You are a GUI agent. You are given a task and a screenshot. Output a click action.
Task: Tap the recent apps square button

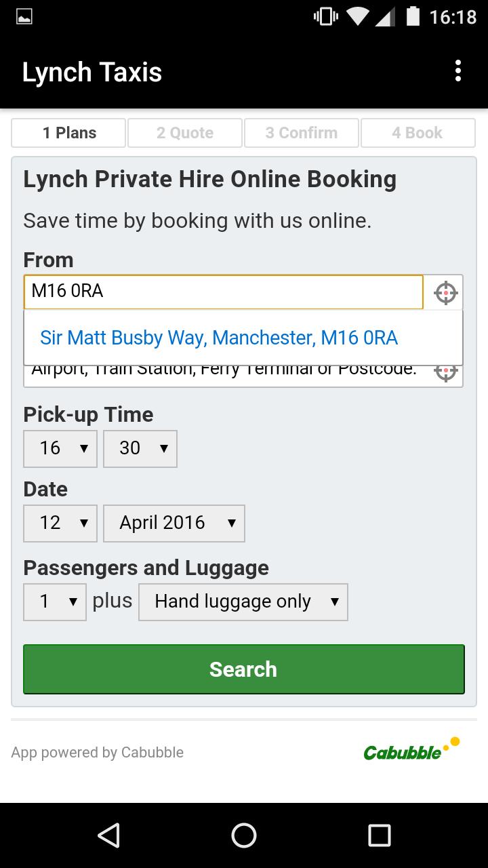(x=380, y=835)
